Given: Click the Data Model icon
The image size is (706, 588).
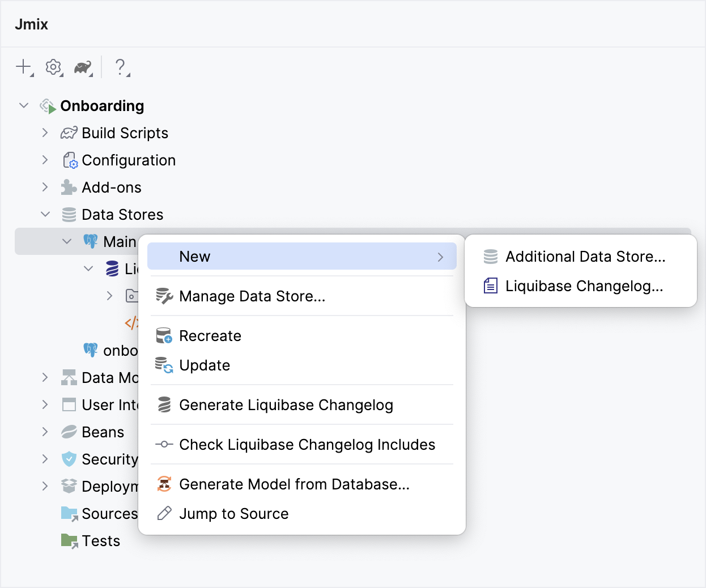Looking at the screenshot, I should [x=69, y=378].
